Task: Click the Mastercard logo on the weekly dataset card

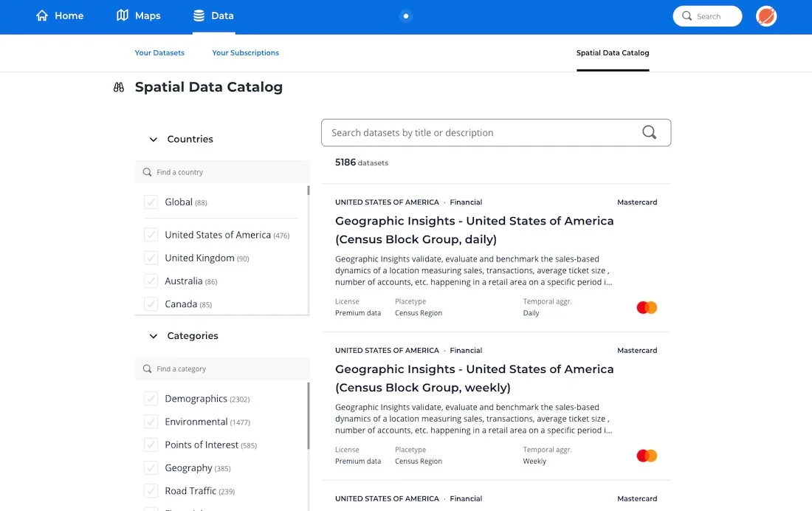Action: coord(647,456)
